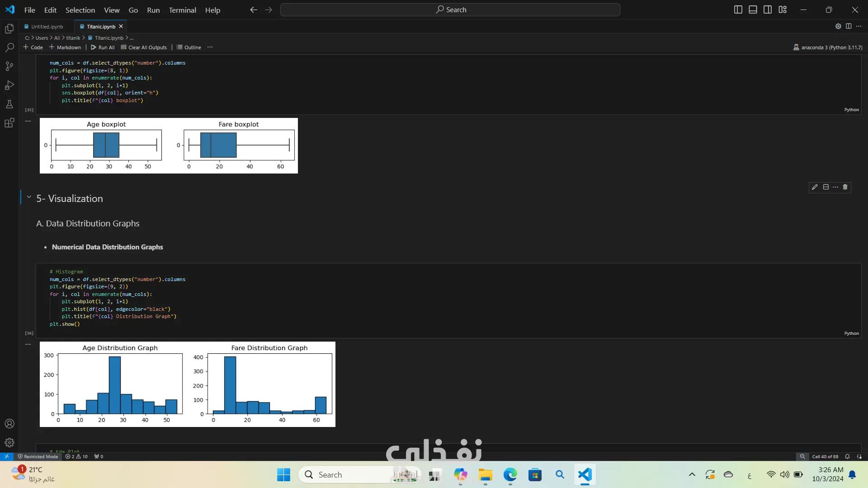Open the Run and Debug view

click(9, 85)
